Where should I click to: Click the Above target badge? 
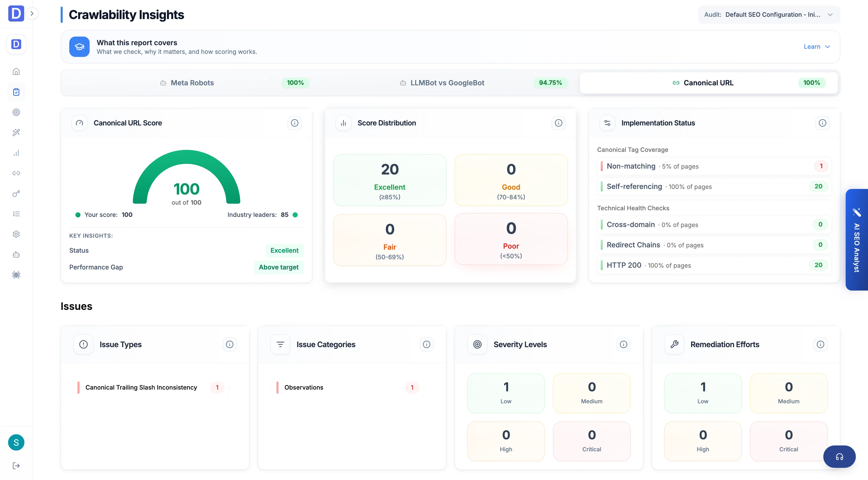(279, 267)
